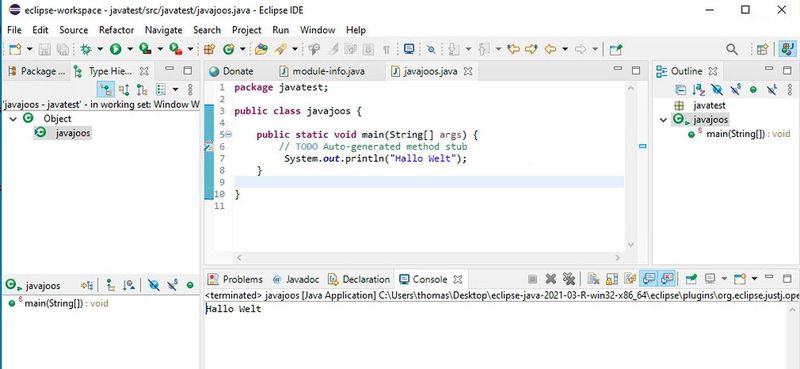The image size is (800, 369).
Task: Click the Open Perspective icon
Action: coord(762,49)
